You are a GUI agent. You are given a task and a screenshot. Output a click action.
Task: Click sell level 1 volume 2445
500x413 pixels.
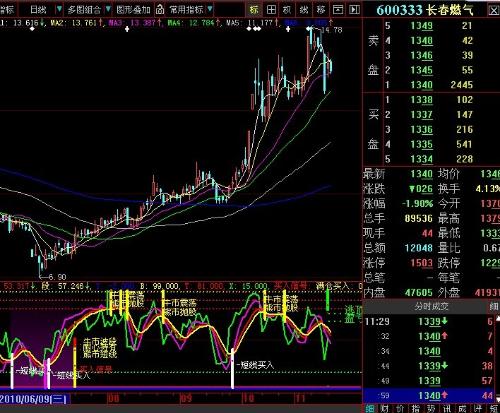coord(462,85)
